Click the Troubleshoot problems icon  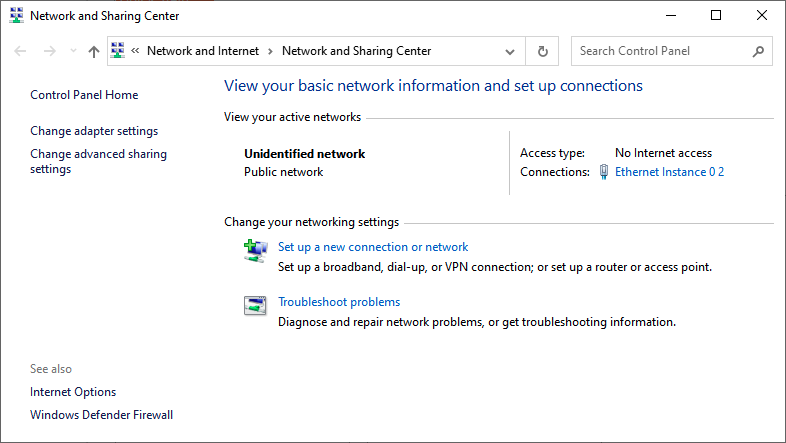coord(255,305)
